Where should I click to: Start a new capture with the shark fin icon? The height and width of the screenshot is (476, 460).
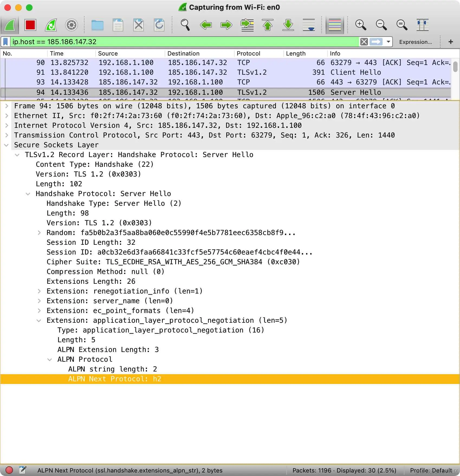pyautogui.click(x=10, y=25)
